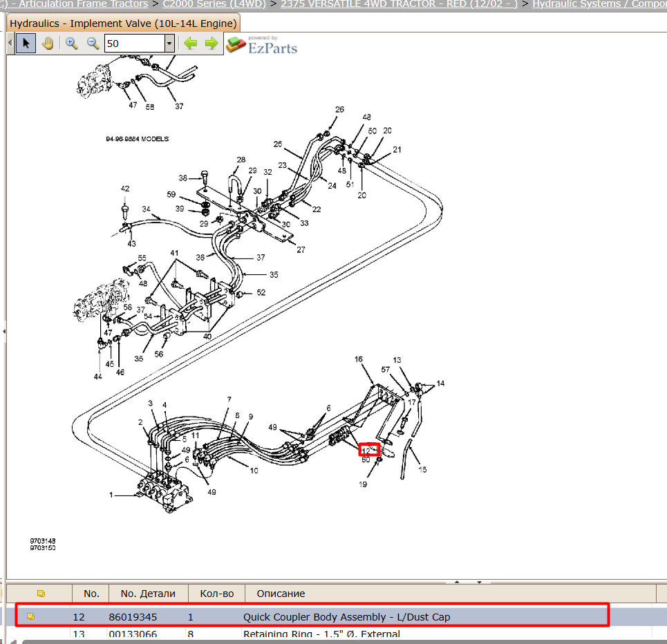Click callout 51 in the diagram
The width and height of the screenshot is (667, 644).
tap(350, 184)
